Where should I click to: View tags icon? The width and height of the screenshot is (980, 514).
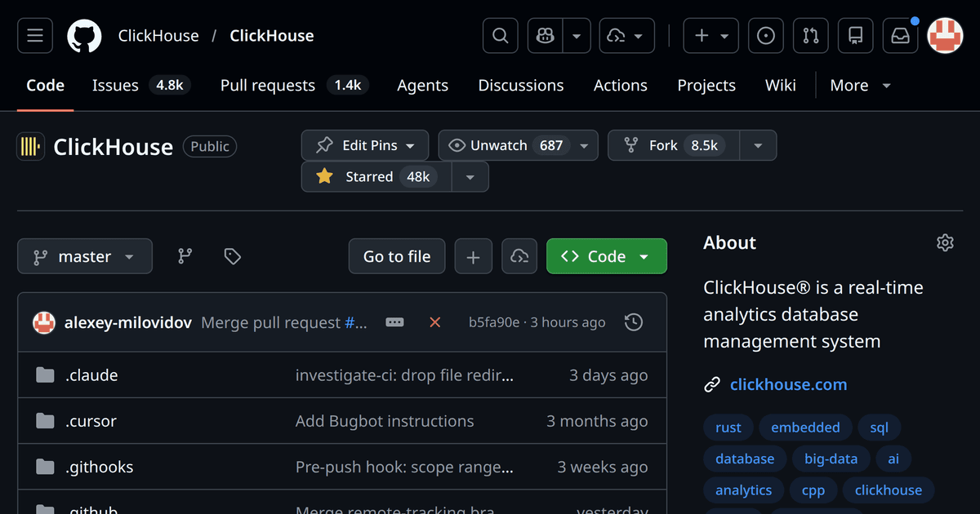pyautogui.click(x=233, y=256)
